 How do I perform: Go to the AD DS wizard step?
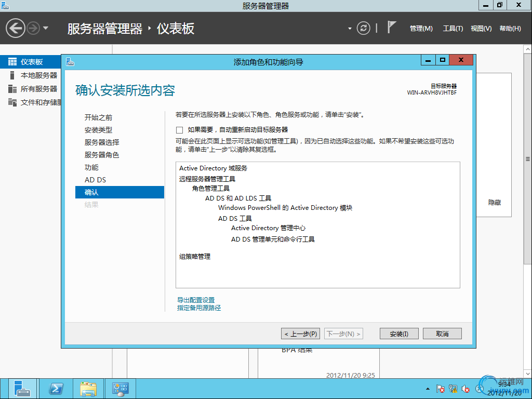point(96,180)
